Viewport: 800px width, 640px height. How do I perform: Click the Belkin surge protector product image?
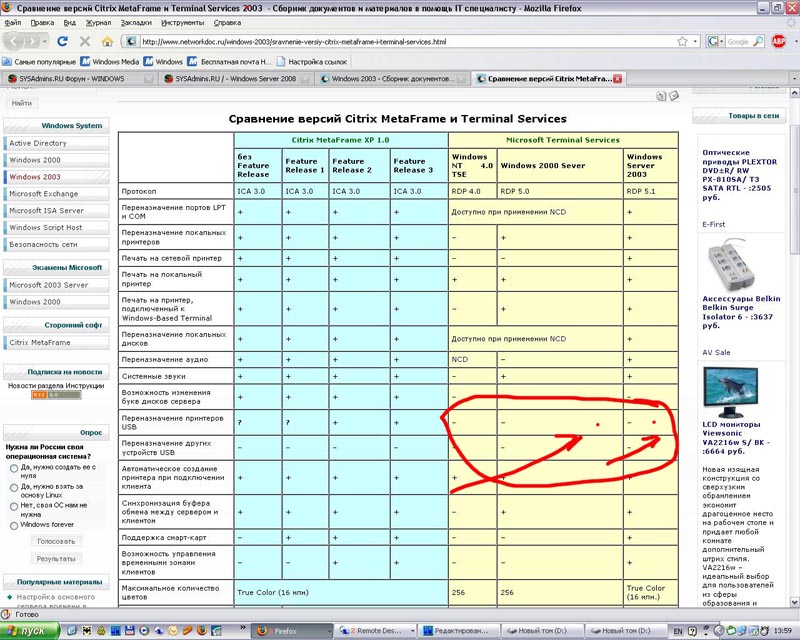point(732,263)
